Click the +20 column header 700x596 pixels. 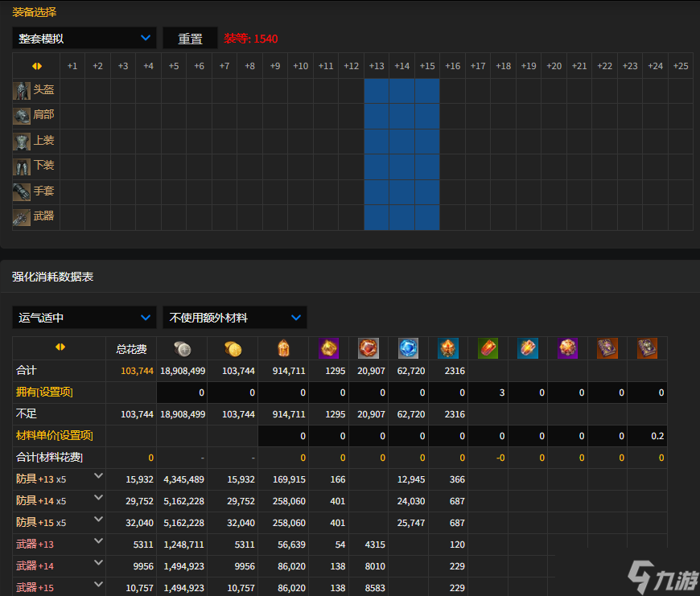554,66
